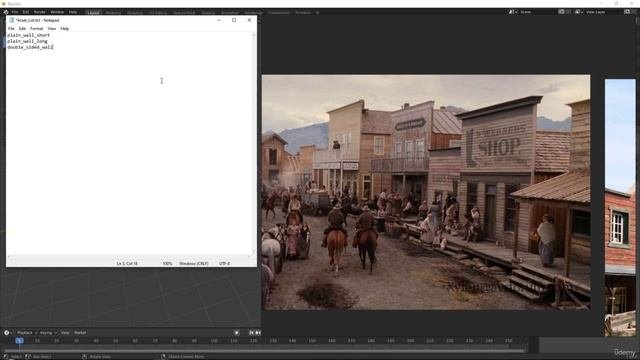
Task: Switch to the Sculpting workspace tab
Action: [135, 13]
